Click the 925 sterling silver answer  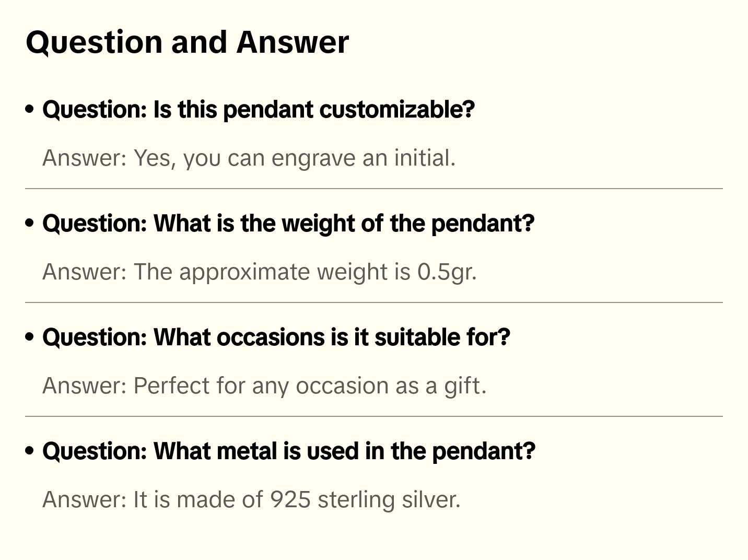tap(251, 500)
